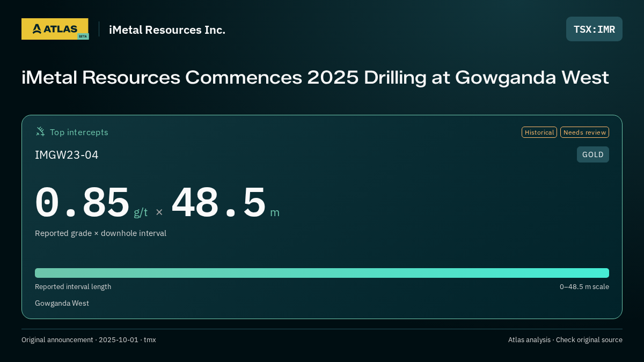Click the drill hole ID IMGW23-04
The image size is (644, 362).
(x=67, y=155)
